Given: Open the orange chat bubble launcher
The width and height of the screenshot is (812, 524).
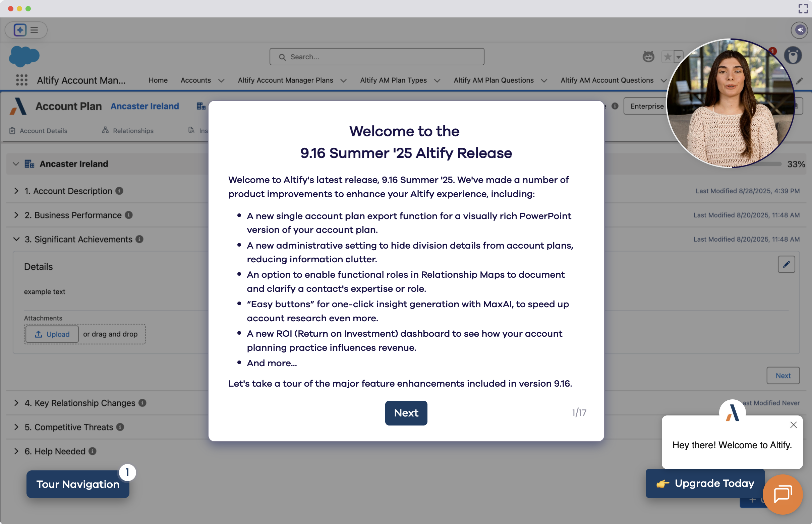Looking at the screenshot, I should 782,494.
